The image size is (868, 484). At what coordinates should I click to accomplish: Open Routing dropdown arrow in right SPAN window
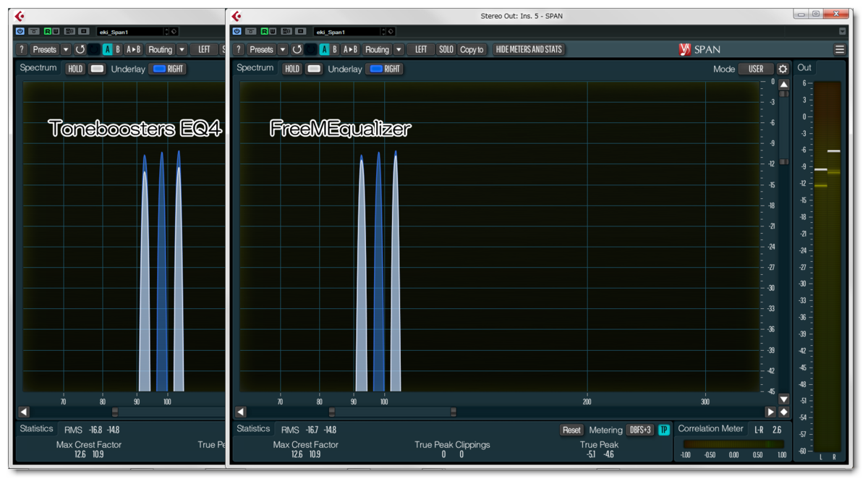tap(399, 50)
